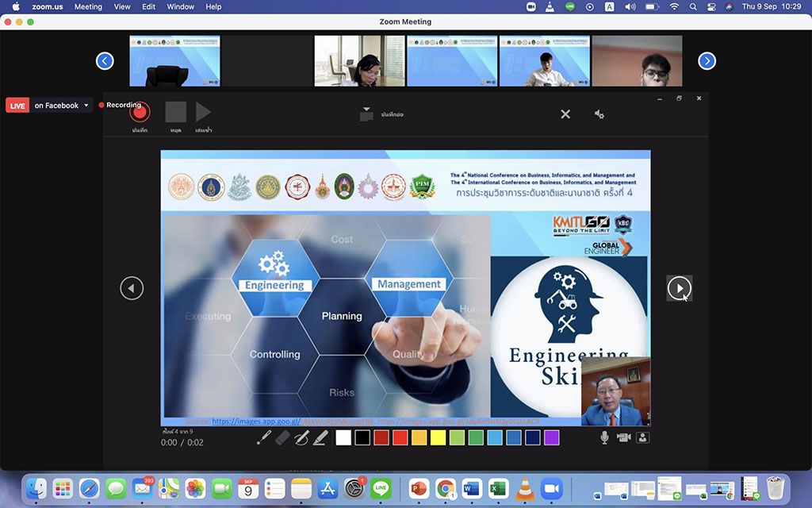Open Microsoft Excel from the Dock

(498, 488)
